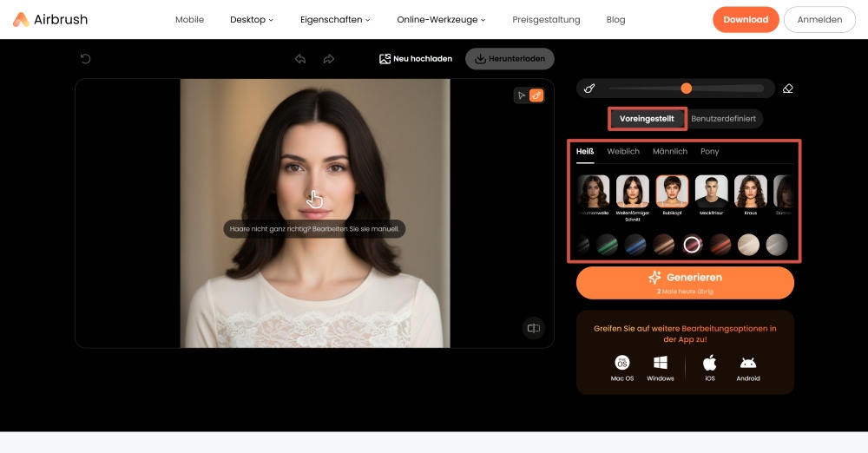Select the orange brush tool on canvas
868x453 pixels.
536,95
